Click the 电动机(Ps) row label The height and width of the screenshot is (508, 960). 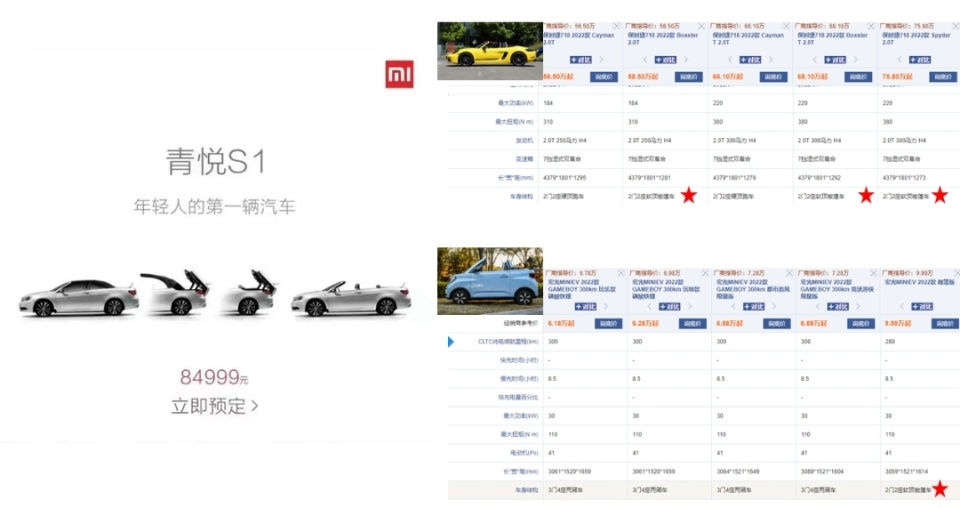(x=523, y=453)
